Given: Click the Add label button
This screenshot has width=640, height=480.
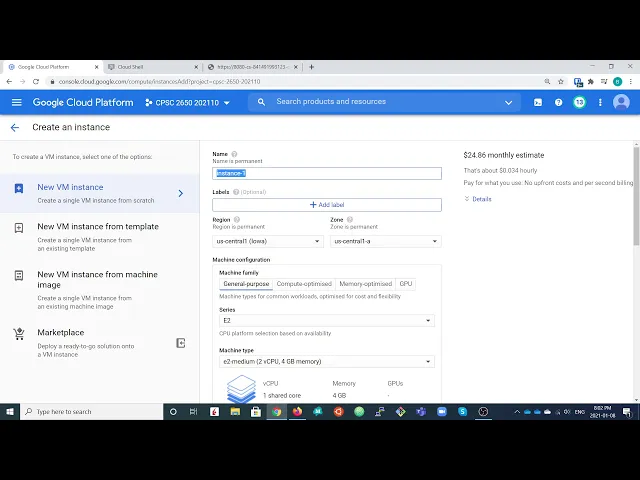Looking at the screenshot, I should coord(327,205).
